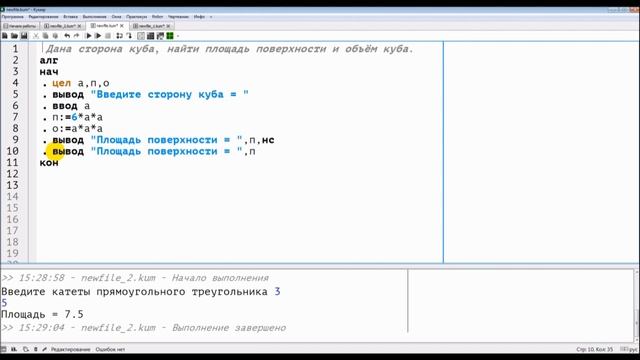
Task: Redo the edit with the toolbar arrow
Action: pos(76,36)
